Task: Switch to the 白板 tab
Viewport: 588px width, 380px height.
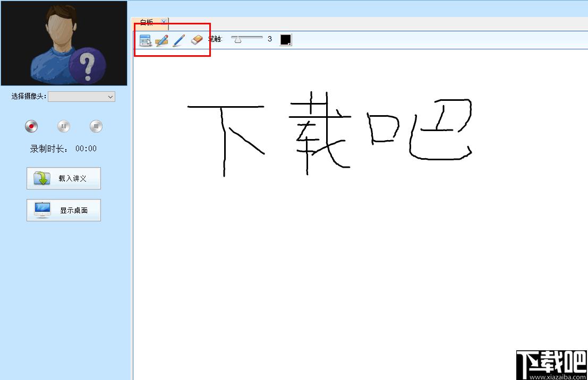Action: tap(147, 22)
